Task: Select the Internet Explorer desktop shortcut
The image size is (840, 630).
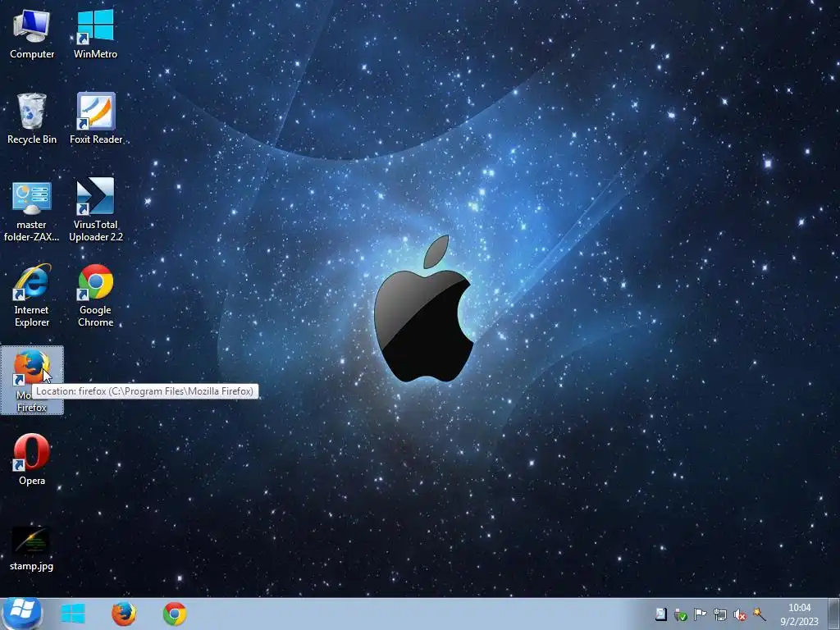Action: point(32,295)
